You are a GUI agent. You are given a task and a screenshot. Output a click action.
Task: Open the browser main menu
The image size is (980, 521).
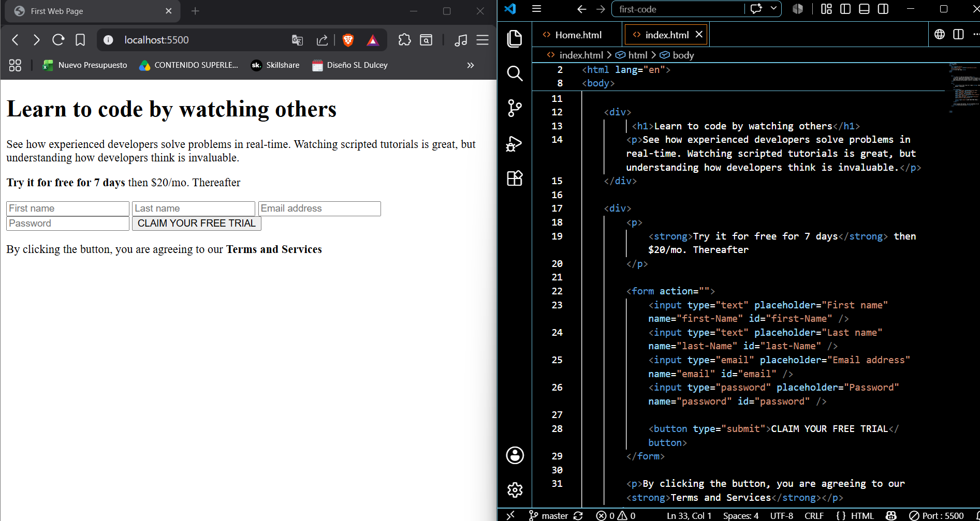coord(482,40)
